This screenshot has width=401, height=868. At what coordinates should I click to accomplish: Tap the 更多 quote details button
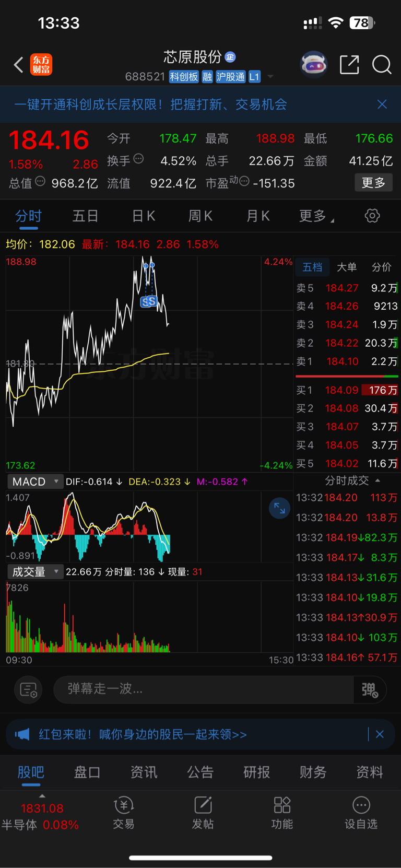(374, 183)
